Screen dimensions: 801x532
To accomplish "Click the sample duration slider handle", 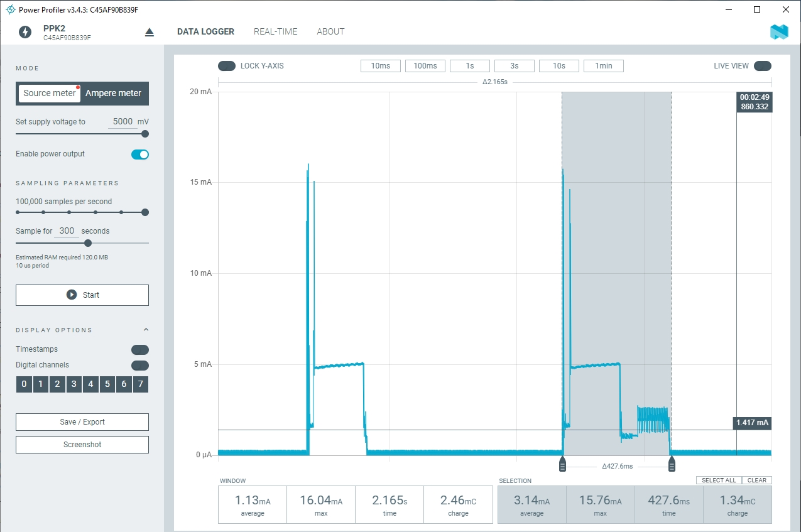I will point(88,243).
